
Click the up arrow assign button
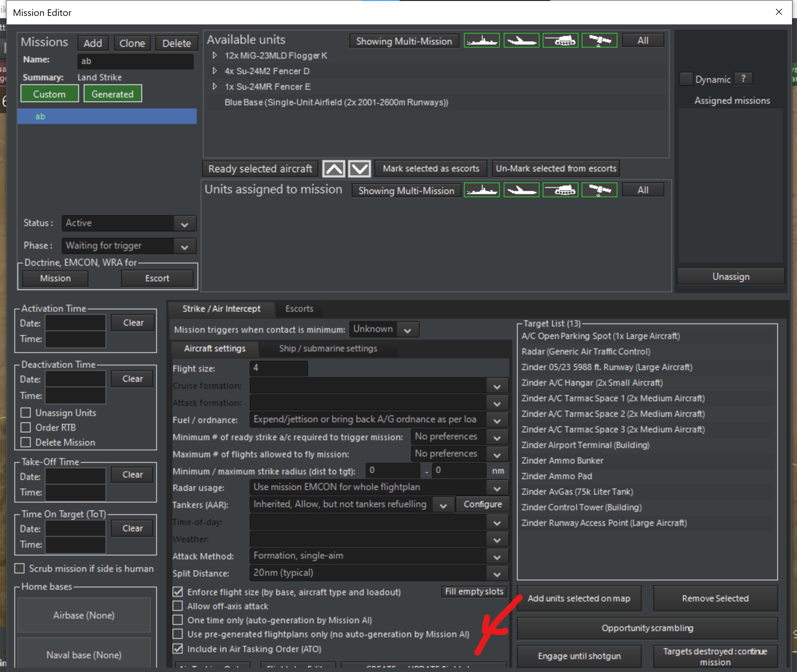[334, 168]
